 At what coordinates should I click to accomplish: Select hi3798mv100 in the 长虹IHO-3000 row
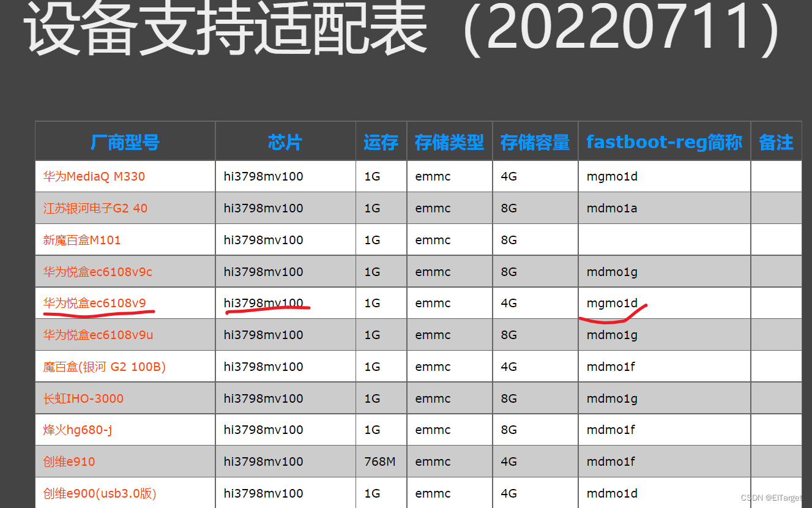[264, 398]
